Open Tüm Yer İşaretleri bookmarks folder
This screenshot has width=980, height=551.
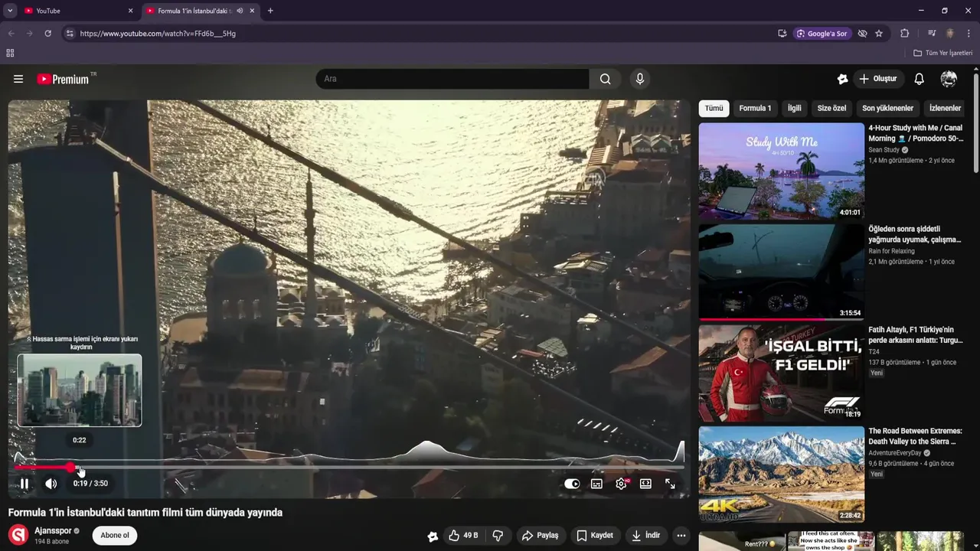tap(942, 53)
